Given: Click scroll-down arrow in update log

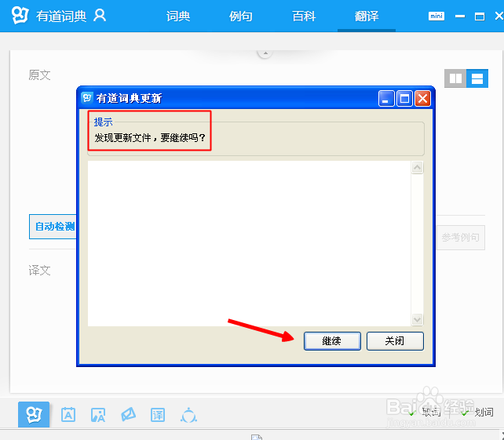Looking at the screenshot, I should pos(417,319).
